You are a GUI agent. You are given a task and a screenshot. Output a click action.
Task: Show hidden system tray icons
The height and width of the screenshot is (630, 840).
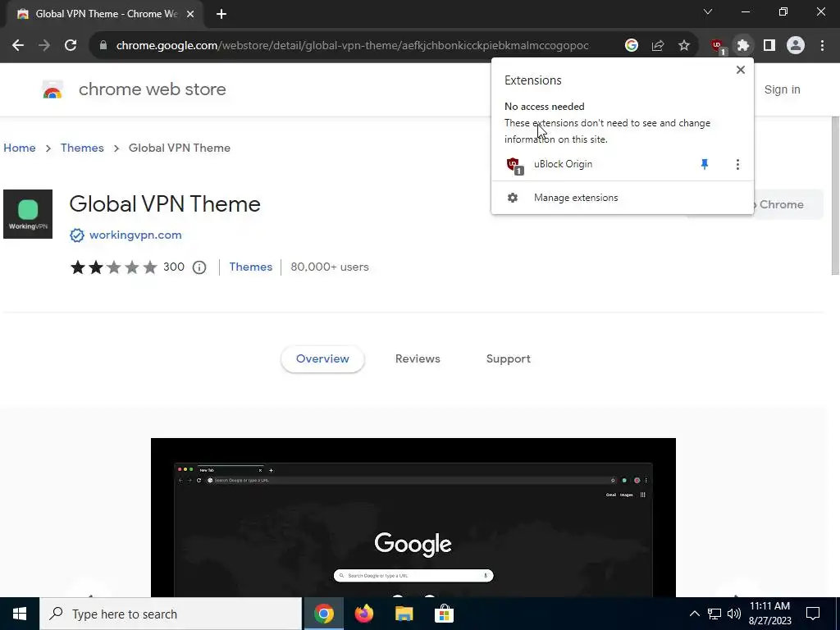coord(694,614)
